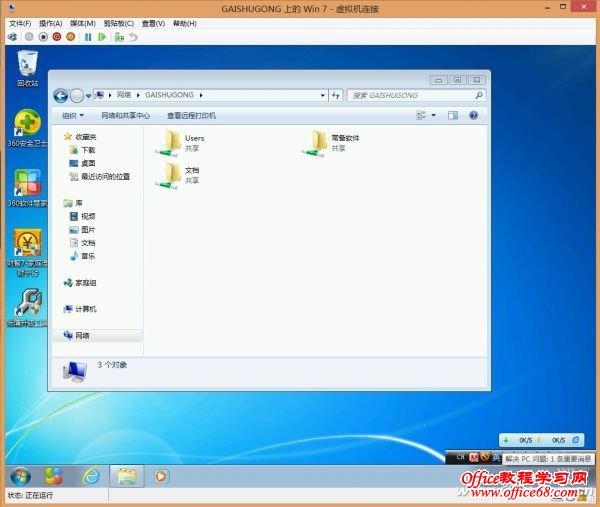The image size is (600, 507).
Task: Pause the virtual machine
Action: (88, 37)
